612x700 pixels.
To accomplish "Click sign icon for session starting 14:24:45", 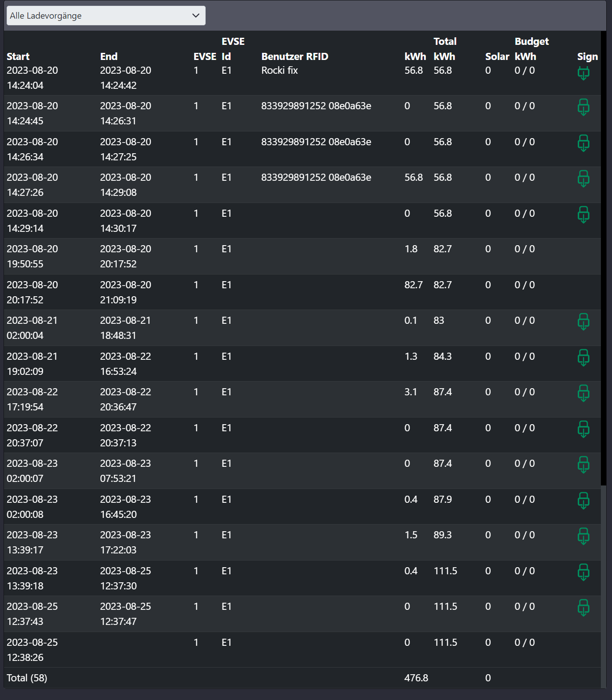I will point(583,107).
